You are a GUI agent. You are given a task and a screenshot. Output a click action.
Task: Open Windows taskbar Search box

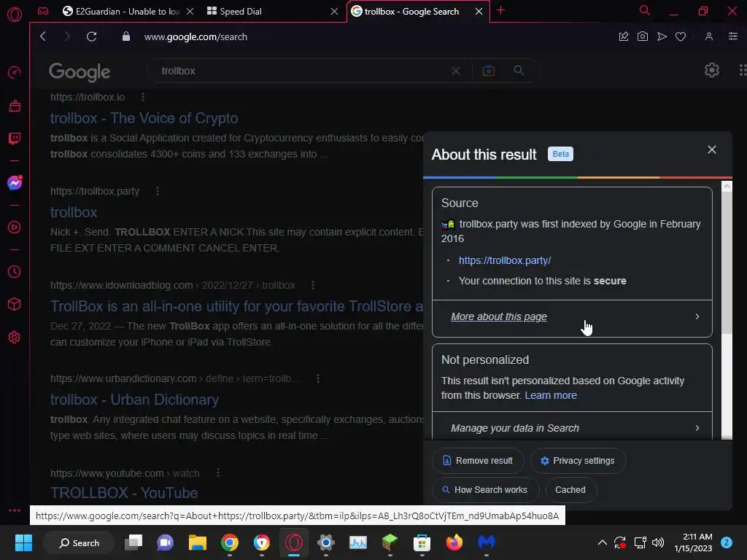pyautogui.click(x=79, y=542)
